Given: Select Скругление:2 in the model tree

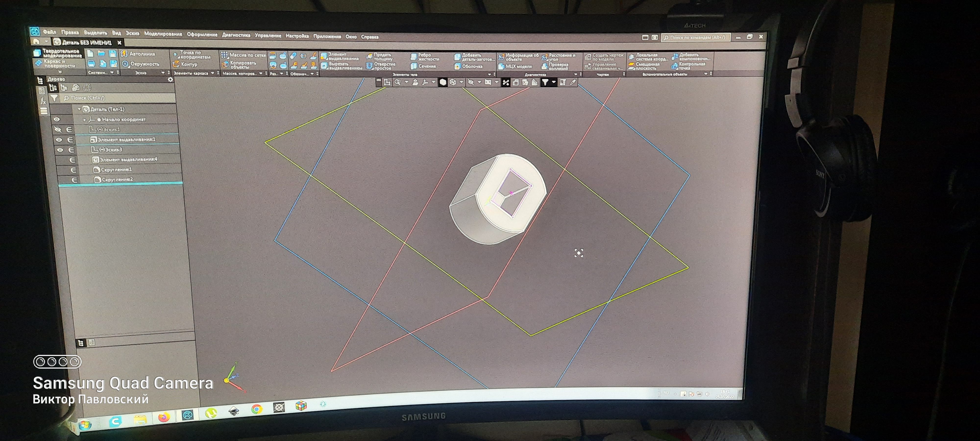Looking at the screenshot, I should (x=117, y=179).
